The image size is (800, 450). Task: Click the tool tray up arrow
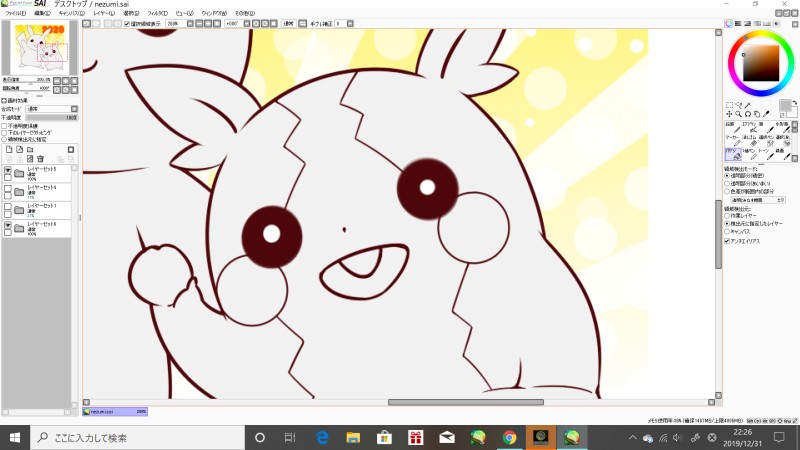[795, 124]
